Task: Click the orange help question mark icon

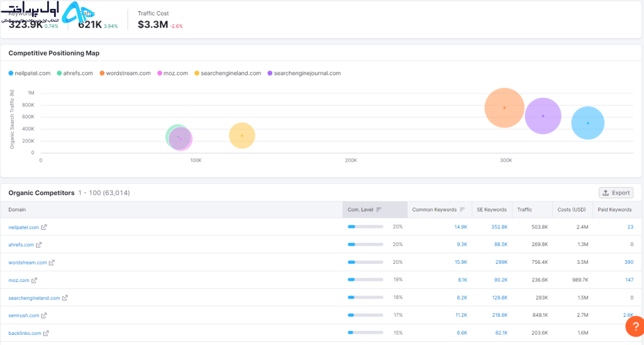Action: click(x=635, y=327)
